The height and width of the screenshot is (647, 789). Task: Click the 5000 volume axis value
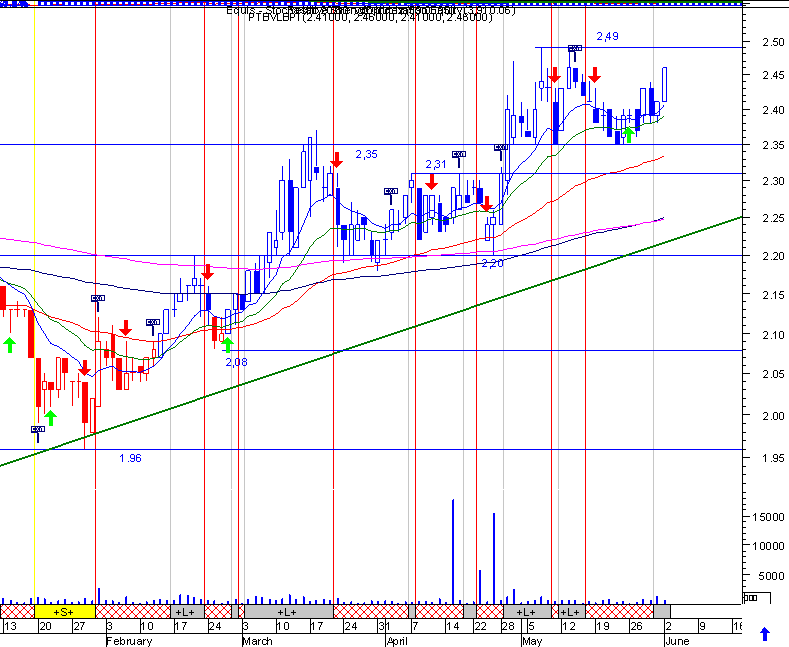tap(771, 576)
